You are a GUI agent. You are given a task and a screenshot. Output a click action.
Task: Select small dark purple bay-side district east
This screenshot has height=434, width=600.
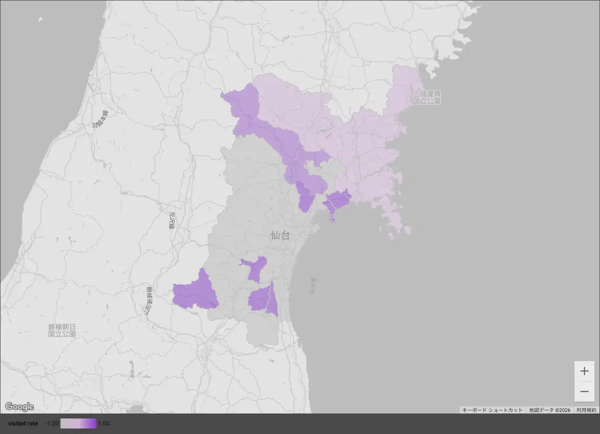click(336, 201)
